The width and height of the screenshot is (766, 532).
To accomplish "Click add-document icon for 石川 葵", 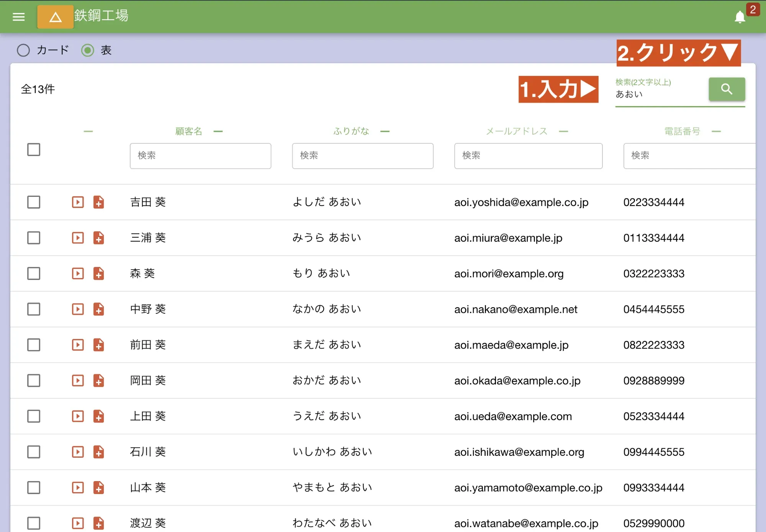I will tap(99, 452).
